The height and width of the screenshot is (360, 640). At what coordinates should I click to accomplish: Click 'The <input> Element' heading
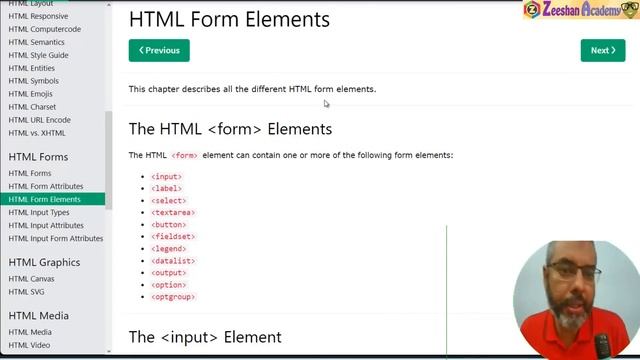205,338
